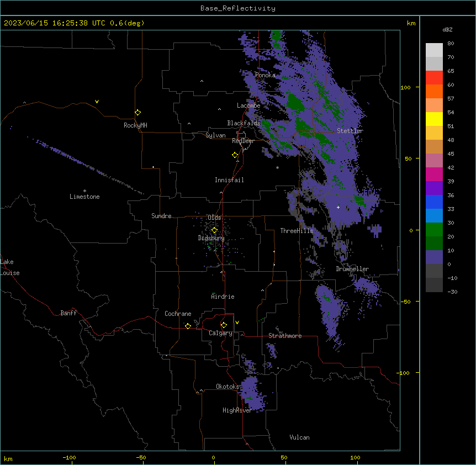Select the white swatch at top of legend
Screen dimensions: 476x465
click(x=434, y=50)
